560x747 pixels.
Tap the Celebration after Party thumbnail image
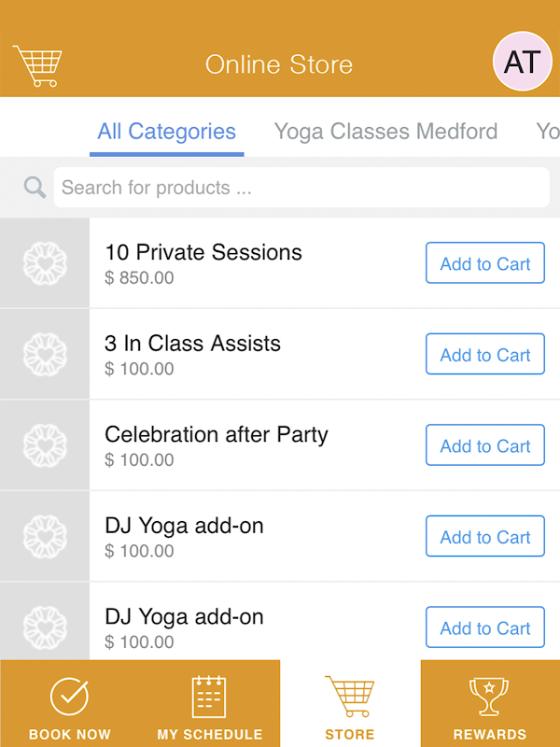tap(45, 445)
